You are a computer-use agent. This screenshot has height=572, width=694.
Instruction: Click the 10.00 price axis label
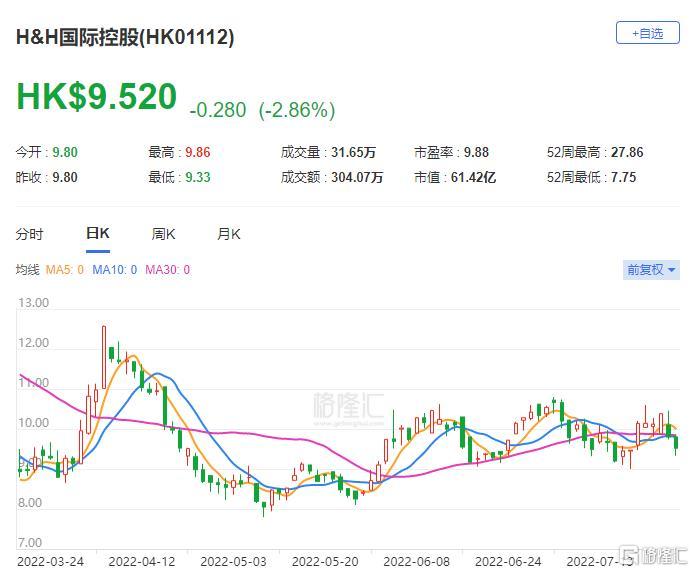(33, 423)
